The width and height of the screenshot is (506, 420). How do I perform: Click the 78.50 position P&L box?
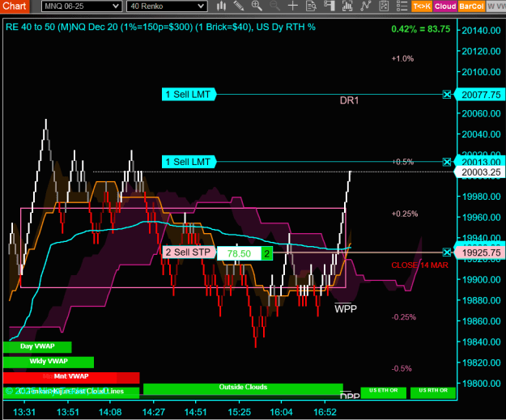tap(239, 253)
